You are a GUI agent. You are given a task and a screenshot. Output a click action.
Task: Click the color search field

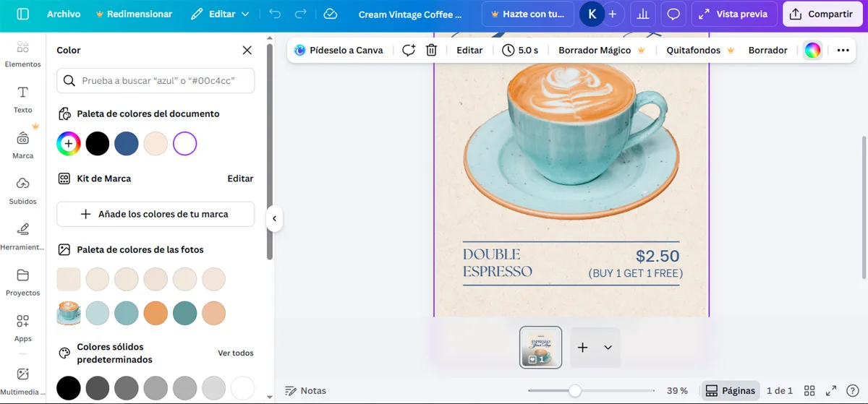click(x=156, y=81)
